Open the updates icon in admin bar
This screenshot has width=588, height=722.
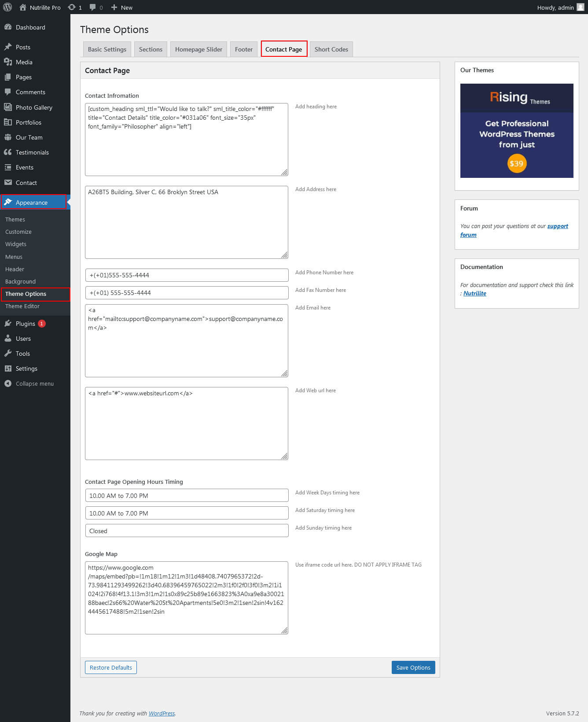[72, 7]
